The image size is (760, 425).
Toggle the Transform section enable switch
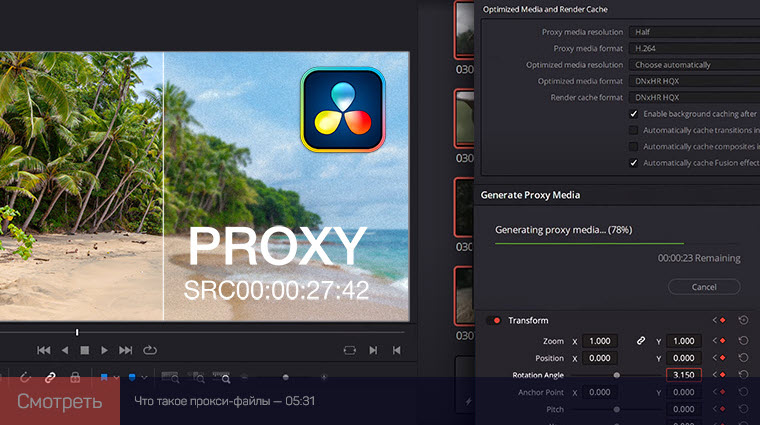tap(494, 320)
